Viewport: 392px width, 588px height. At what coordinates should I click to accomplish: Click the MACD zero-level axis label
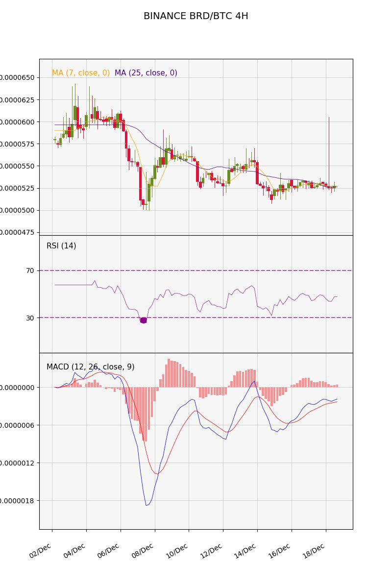(x=17, y=388)
